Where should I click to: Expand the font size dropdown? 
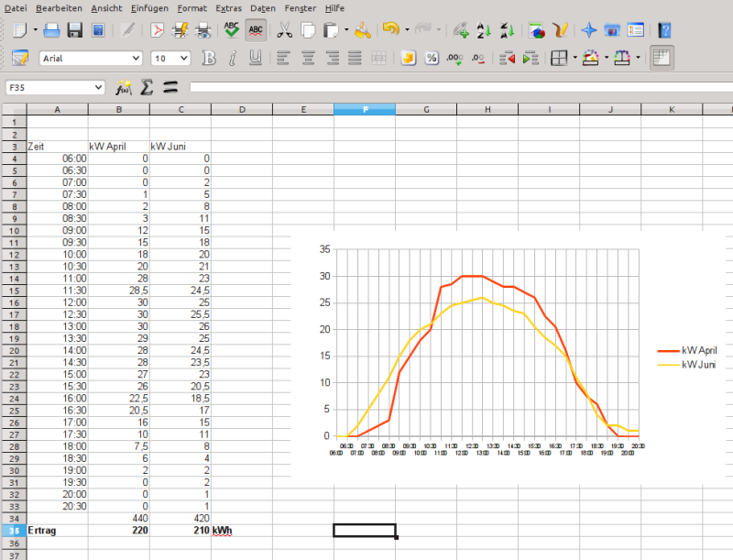pyautogui.click(x=183, y=59)
